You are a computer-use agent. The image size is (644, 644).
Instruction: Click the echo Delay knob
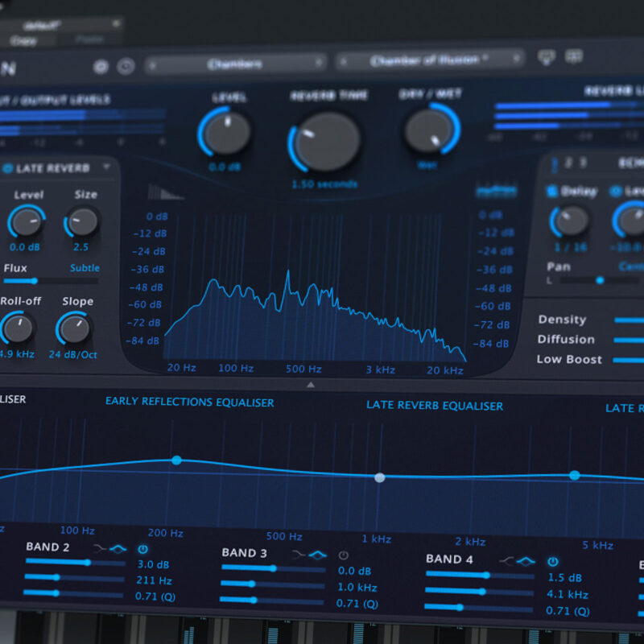pos(571,222)
